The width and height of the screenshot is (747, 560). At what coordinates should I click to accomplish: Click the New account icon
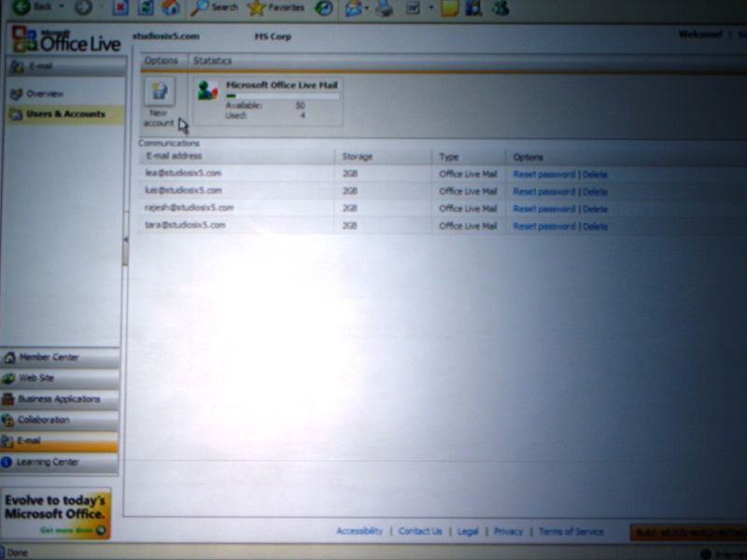point(158,92)
